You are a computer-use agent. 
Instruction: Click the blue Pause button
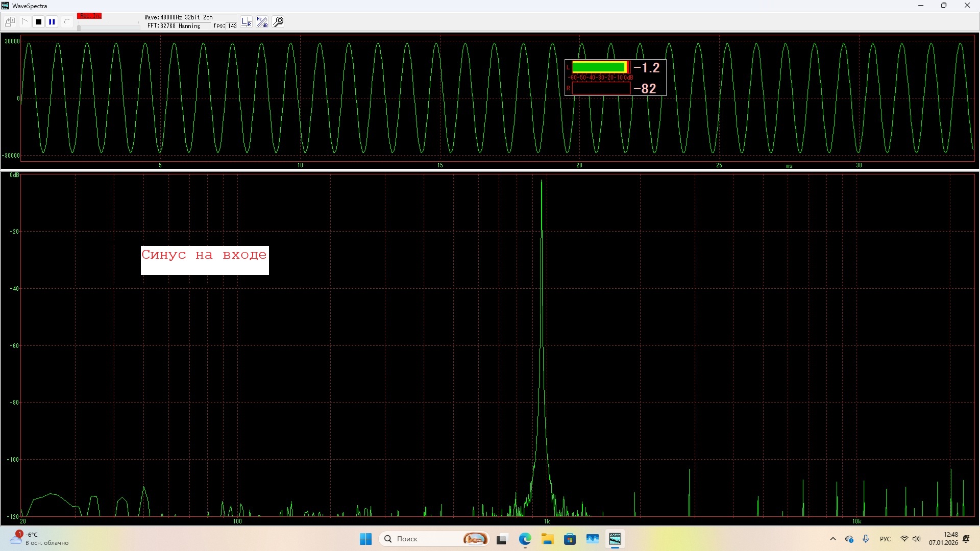pos(52,22)
